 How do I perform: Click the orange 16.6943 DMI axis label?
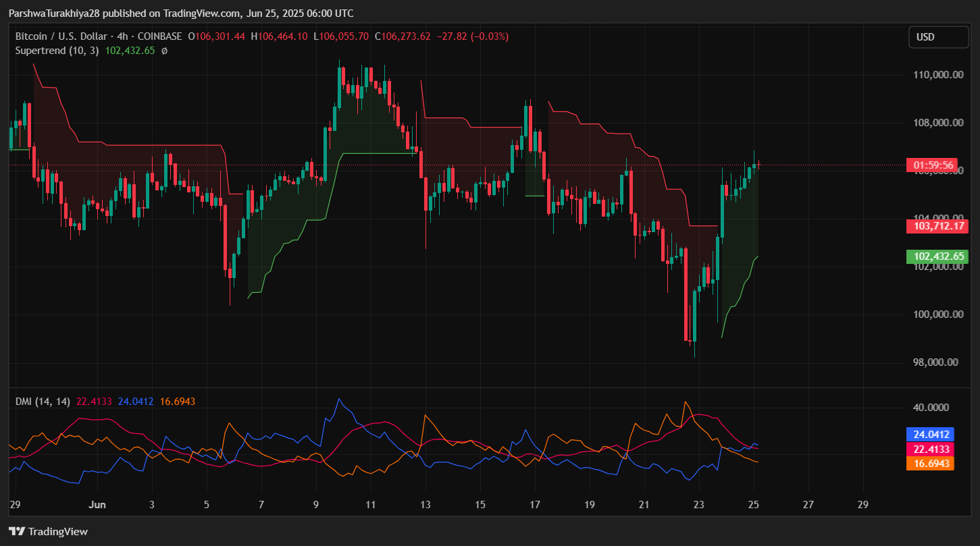(930, 463)
